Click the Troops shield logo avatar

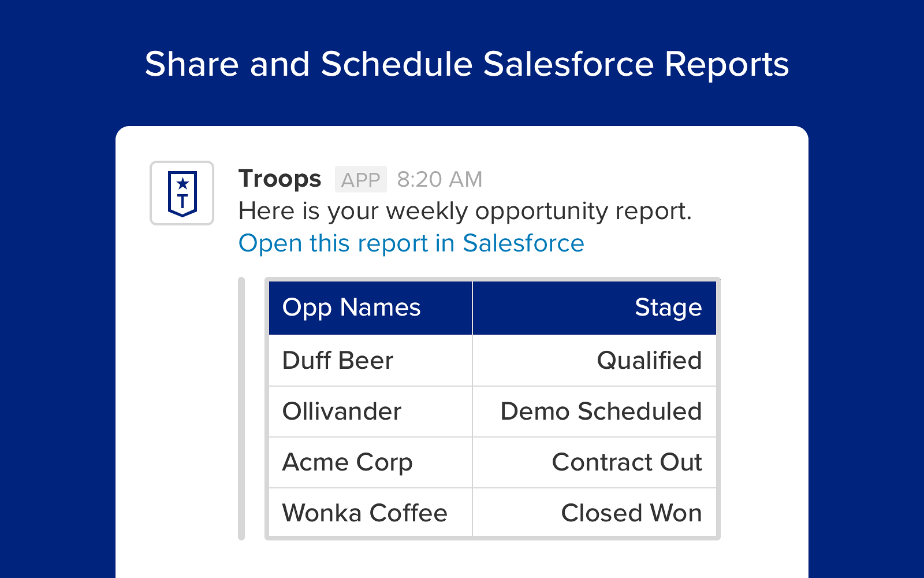click(x=182, y=193)
